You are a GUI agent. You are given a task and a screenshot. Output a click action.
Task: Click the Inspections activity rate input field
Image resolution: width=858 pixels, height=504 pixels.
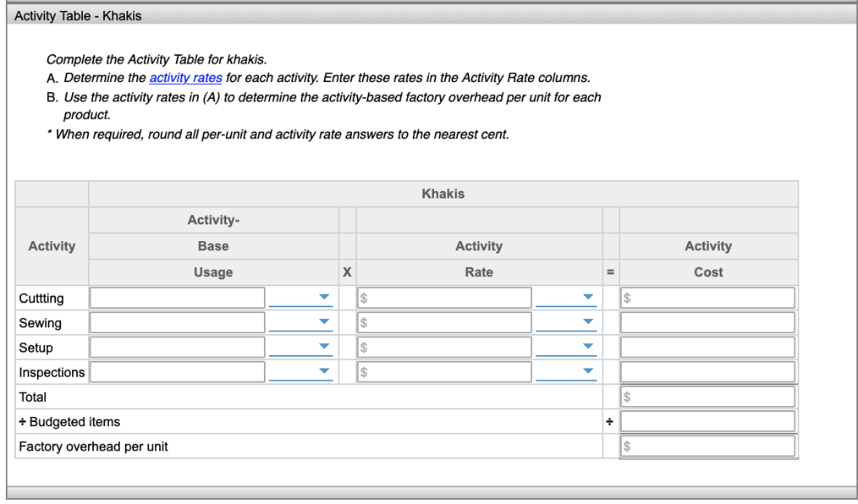point(444,372)
